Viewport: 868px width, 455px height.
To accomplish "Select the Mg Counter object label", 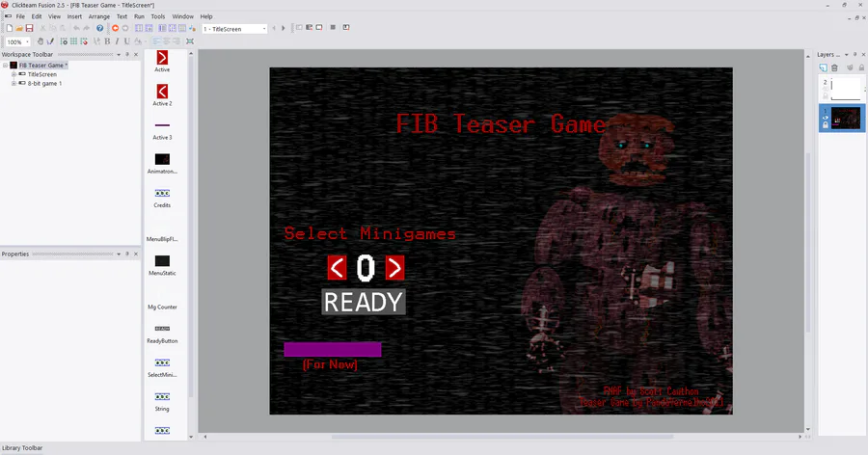I will click(162, 307).
